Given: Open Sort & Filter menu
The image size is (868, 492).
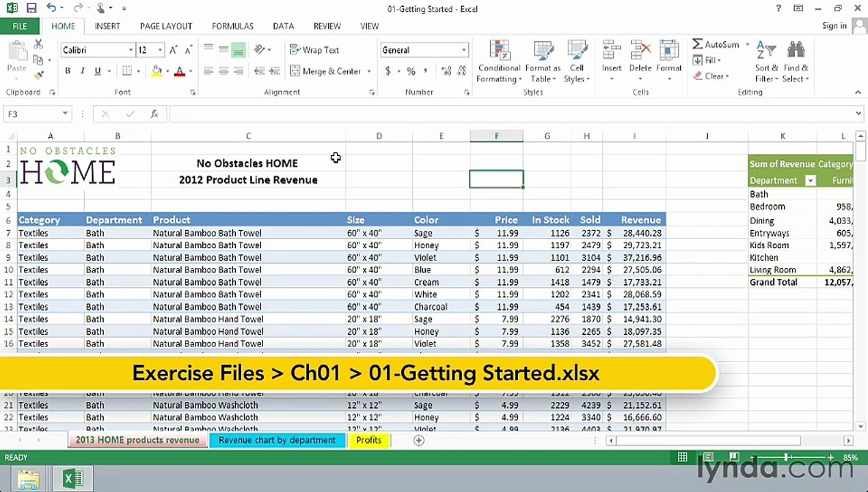Looking at the screenshot, I should (766, 62).
